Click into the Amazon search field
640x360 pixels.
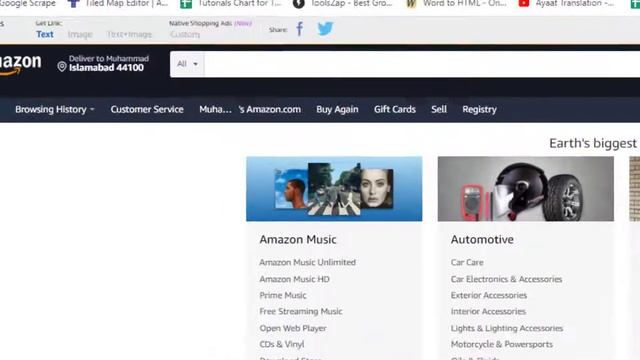[x=422, y=64]
